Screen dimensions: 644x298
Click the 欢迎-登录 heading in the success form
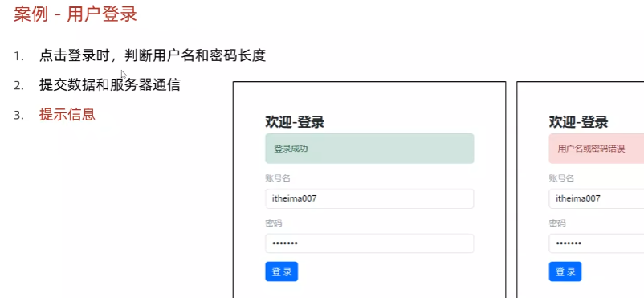pos(295,122)
